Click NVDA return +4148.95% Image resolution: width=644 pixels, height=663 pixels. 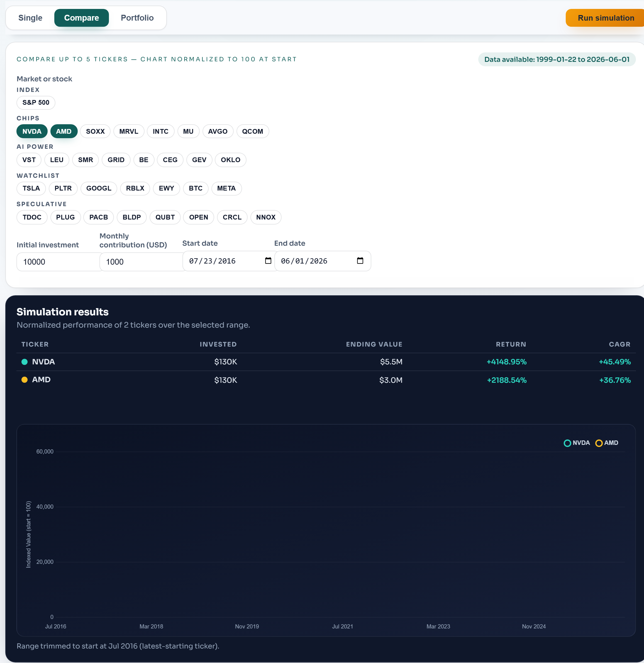(x=507, y=362)
